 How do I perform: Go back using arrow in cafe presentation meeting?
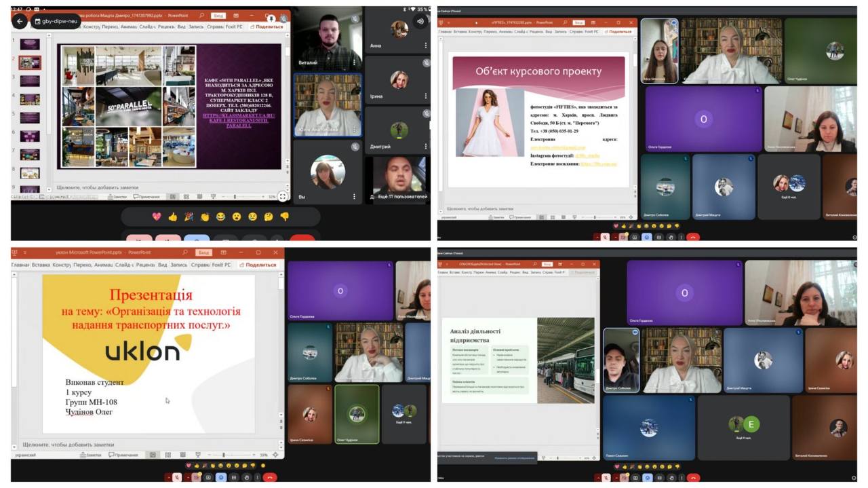tap(20, 22)
